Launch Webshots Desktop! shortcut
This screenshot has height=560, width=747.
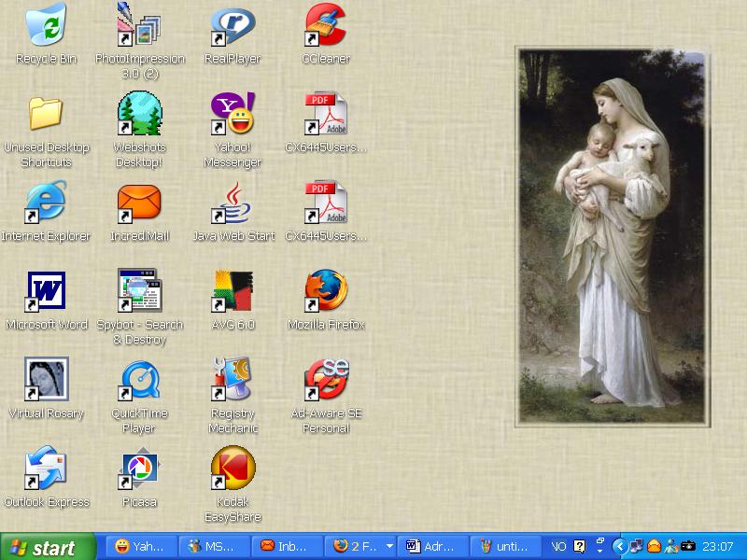point(139,114)
